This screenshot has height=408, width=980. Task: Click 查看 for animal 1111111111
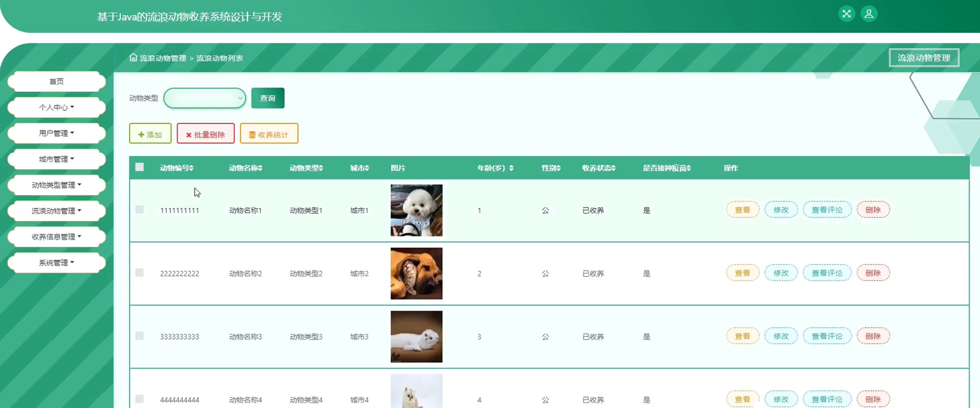(x=742, y=209)
